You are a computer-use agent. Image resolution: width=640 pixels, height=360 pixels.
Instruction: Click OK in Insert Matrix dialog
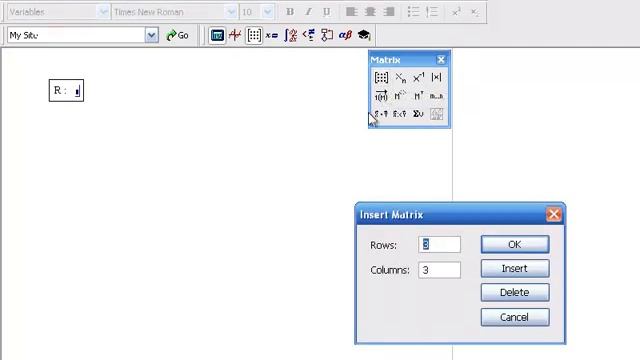tap(515, 244)
